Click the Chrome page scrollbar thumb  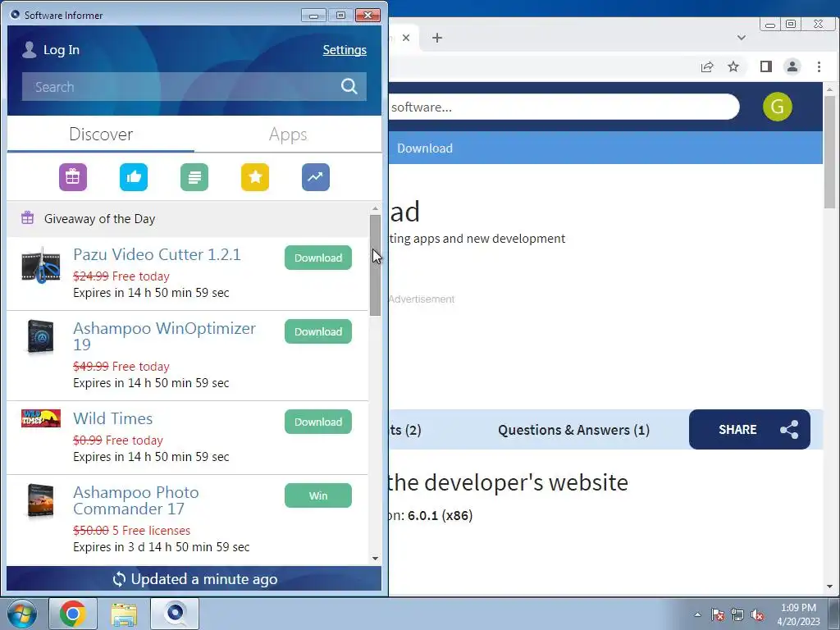click(x=830, y=152)
